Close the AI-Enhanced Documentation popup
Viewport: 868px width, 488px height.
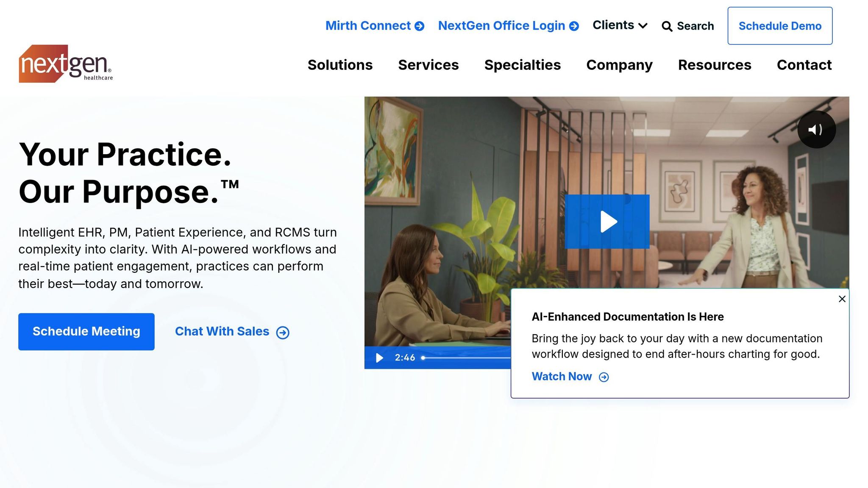(x=842, y=299)
